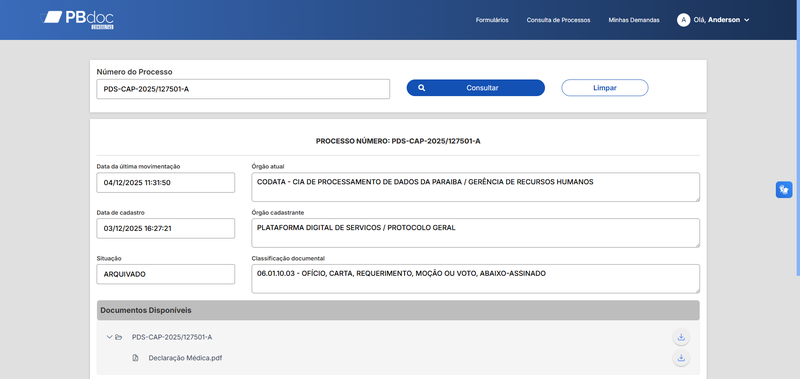Open Consulta de Processos page
Screen dimensions: 800x379
(558, 20)
